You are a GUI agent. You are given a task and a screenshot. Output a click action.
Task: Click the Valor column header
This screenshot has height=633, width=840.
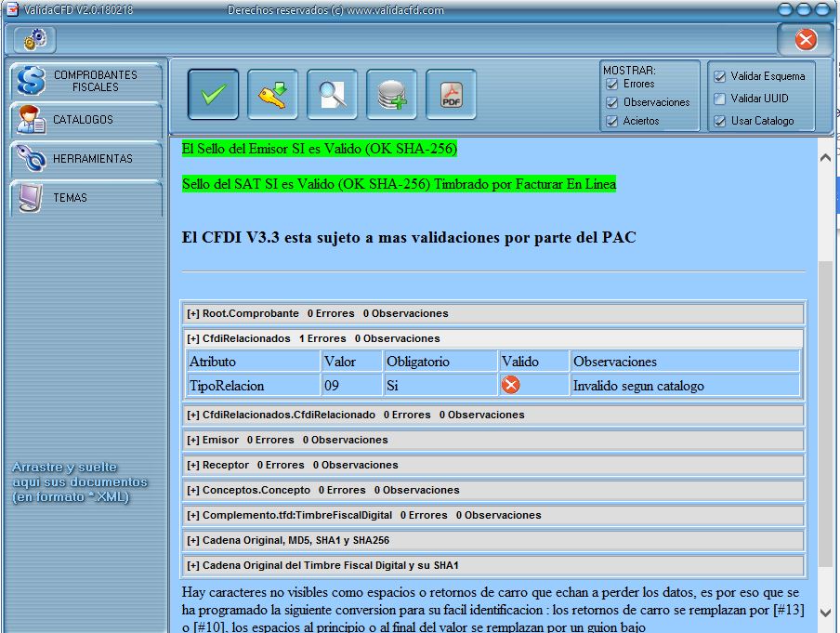click(351, 362)
